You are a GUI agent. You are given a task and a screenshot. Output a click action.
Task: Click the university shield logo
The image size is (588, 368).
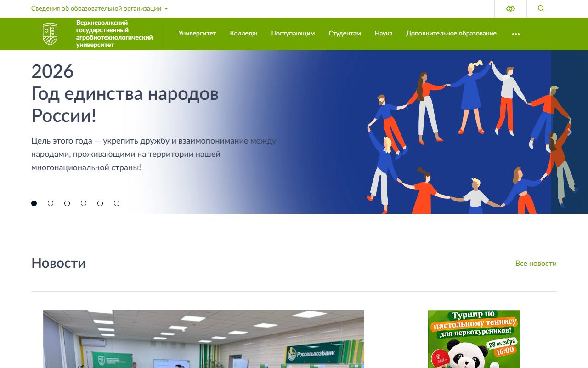pos(50,34)
